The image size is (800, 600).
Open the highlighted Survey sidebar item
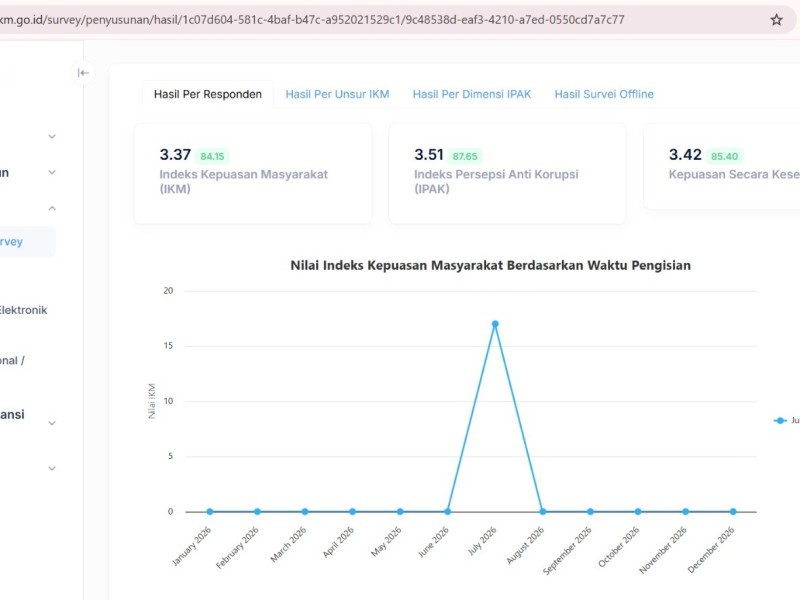click(x=26, y=241)
